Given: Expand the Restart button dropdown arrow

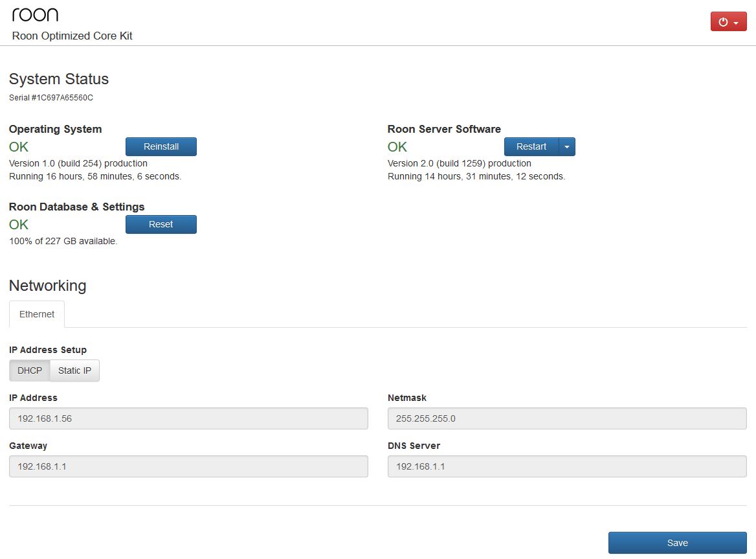Looking at the screenshot, I should click(x=566, y=146).
